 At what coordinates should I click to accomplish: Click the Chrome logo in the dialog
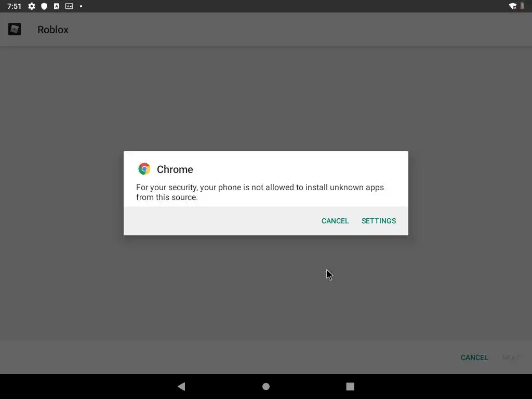pos(144,169)
